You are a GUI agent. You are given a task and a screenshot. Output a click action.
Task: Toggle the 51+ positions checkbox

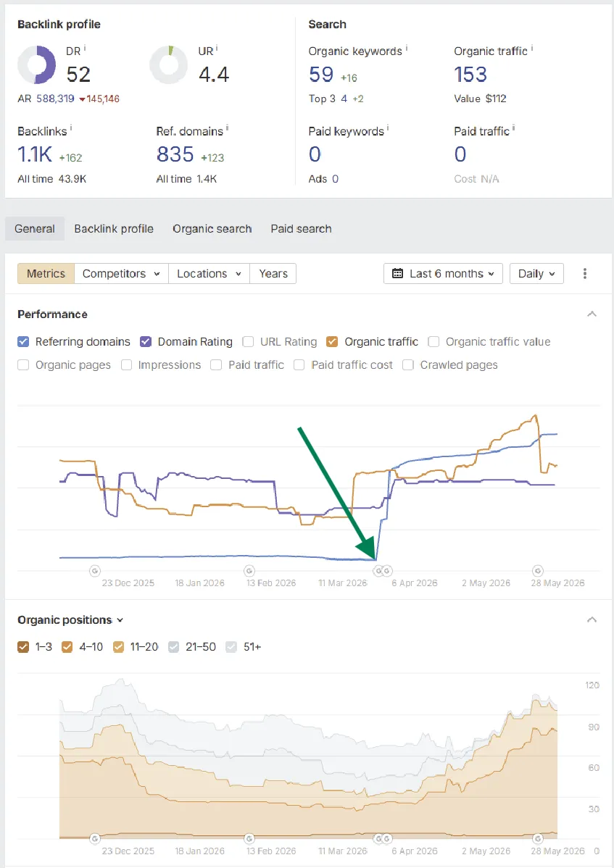231,646
